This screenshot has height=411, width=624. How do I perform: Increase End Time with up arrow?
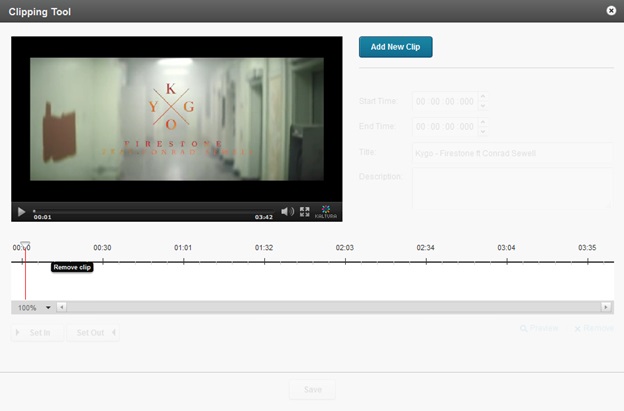[x=483, y=122]
